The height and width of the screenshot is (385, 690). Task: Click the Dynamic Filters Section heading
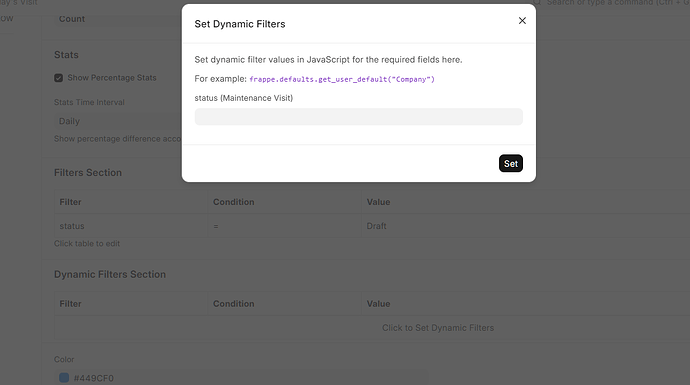pyautogui.click(x=110, y=274)
